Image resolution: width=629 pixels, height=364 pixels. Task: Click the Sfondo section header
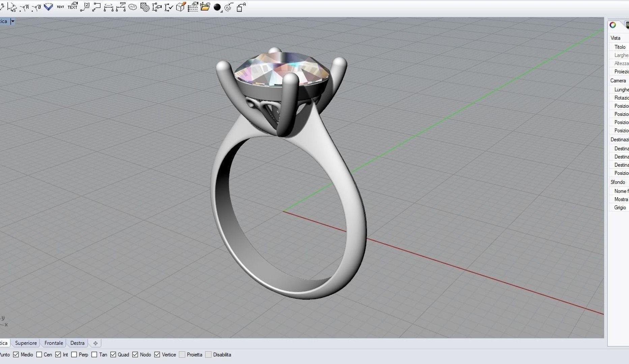click(x=619, y=182)
